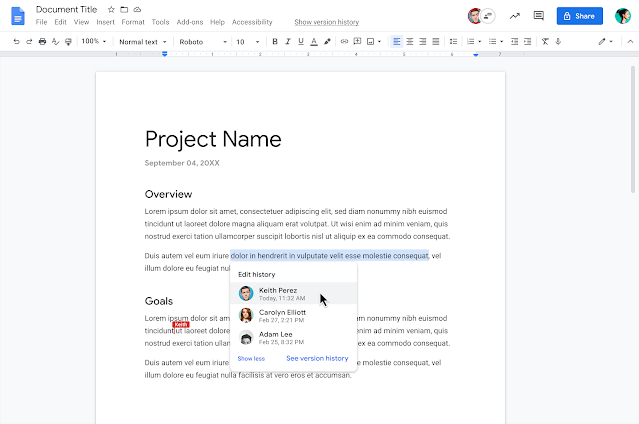
Task: Open the comment history icon
Action: pos(539,16)
